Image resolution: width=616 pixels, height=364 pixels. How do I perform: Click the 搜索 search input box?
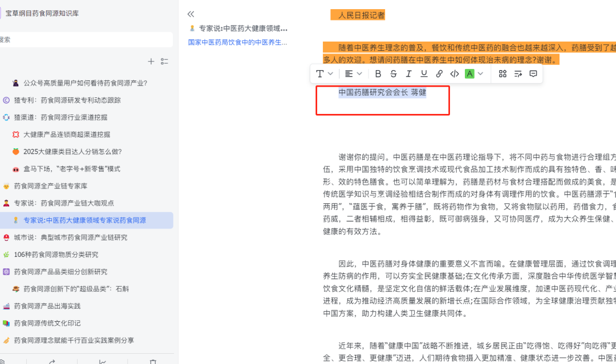86,39
